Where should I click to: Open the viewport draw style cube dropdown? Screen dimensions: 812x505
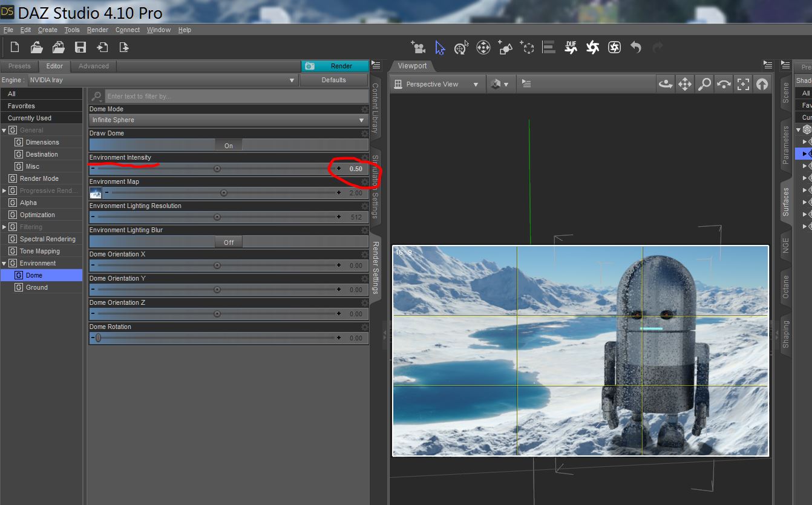point(499,84)
